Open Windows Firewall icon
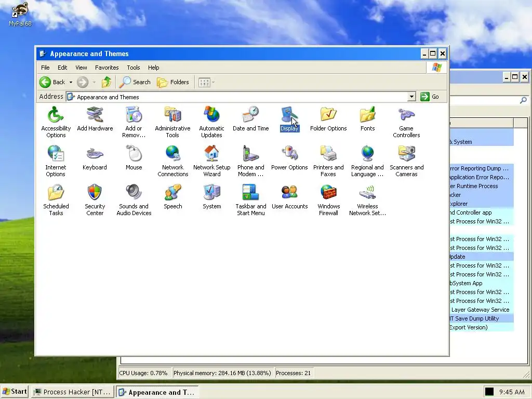The image size is (532, 399). [x=328, y=200]
